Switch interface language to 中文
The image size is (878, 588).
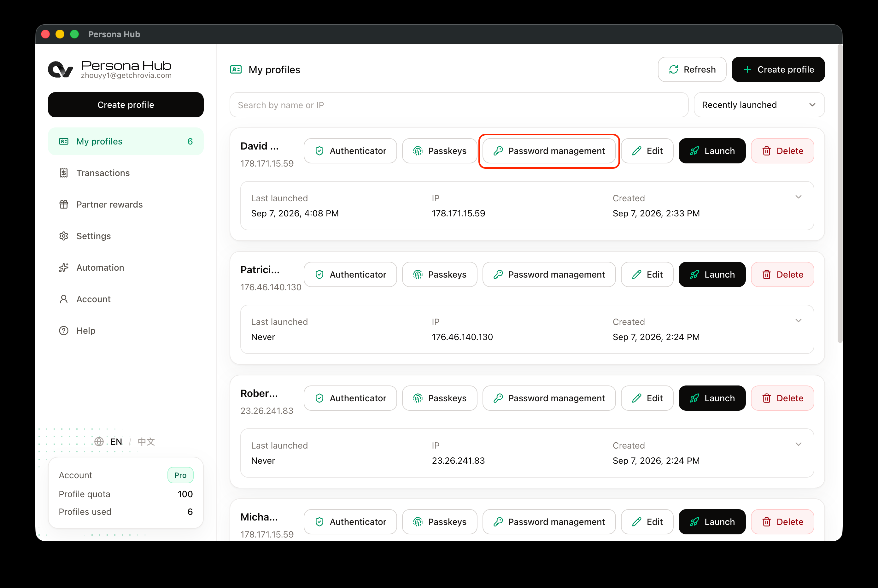pos(146,441)
